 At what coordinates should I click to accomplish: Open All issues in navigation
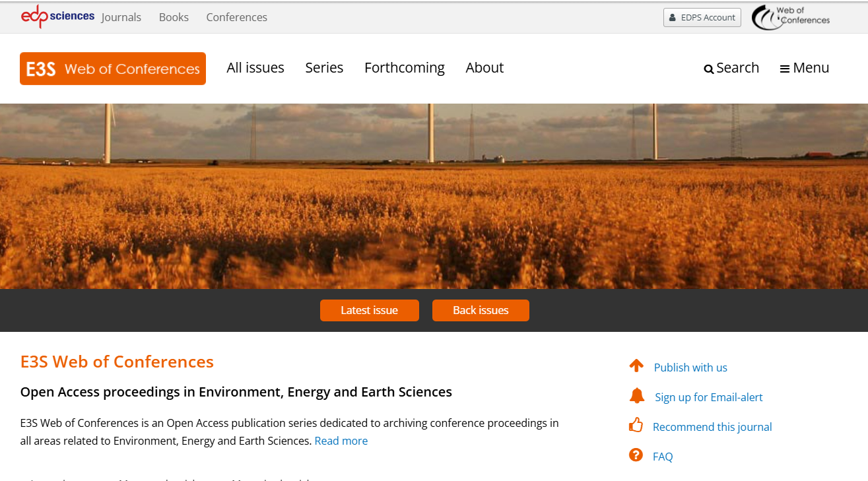point(255,68)
